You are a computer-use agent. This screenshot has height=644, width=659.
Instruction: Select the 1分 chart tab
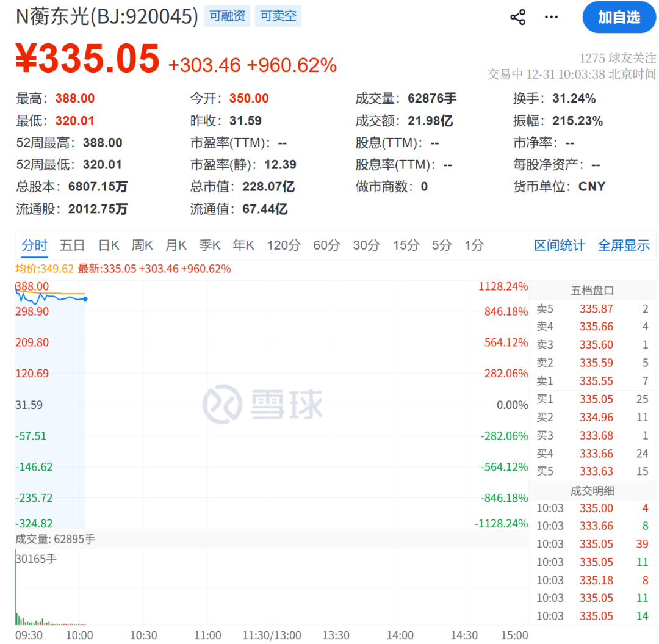(474, 245)
